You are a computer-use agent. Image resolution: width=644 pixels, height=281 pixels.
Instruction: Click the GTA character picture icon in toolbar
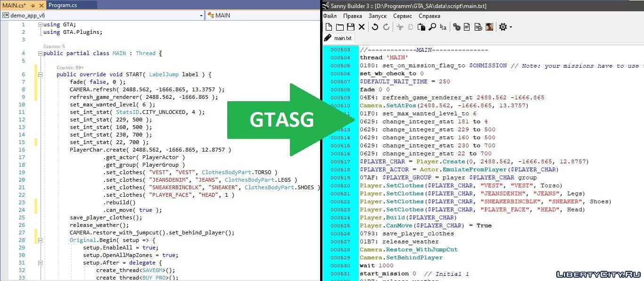(489, 27)
